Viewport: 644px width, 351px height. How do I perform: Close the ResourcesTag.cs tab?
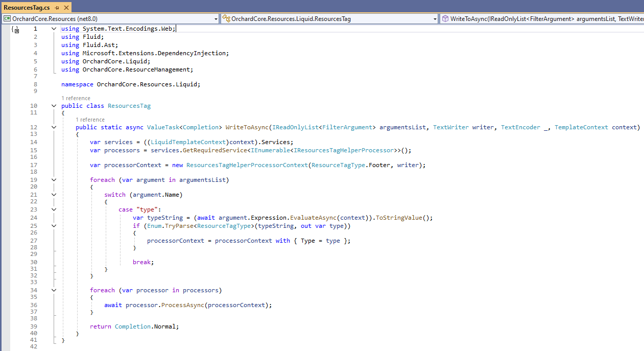point(65,8)
